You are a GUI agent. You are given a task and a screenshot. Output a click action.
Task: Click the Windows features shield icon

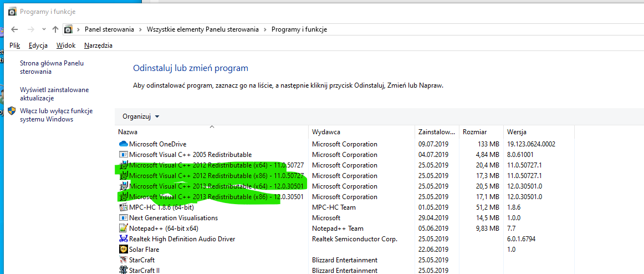pyautogui.click(x=12, y=111)
